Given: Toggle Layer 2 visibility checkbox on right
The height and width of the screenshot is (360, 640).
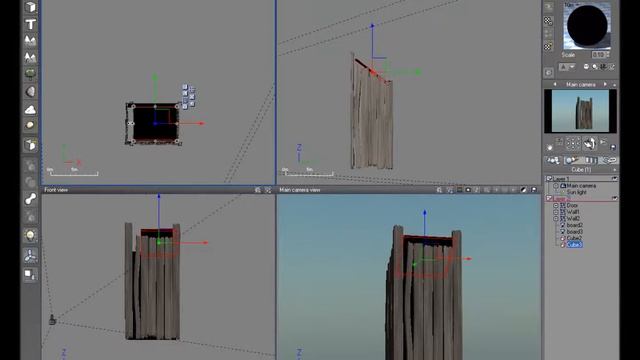Looking at the screenshot, I should [x=615, y=198].
